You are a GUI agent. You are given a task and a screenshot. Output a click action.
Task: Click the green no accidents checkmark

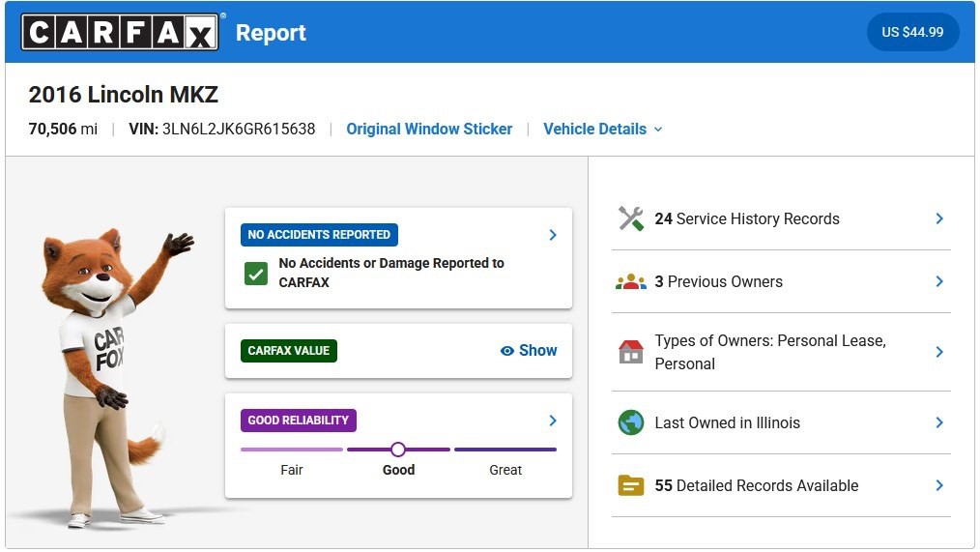click(x=255, y=274)
